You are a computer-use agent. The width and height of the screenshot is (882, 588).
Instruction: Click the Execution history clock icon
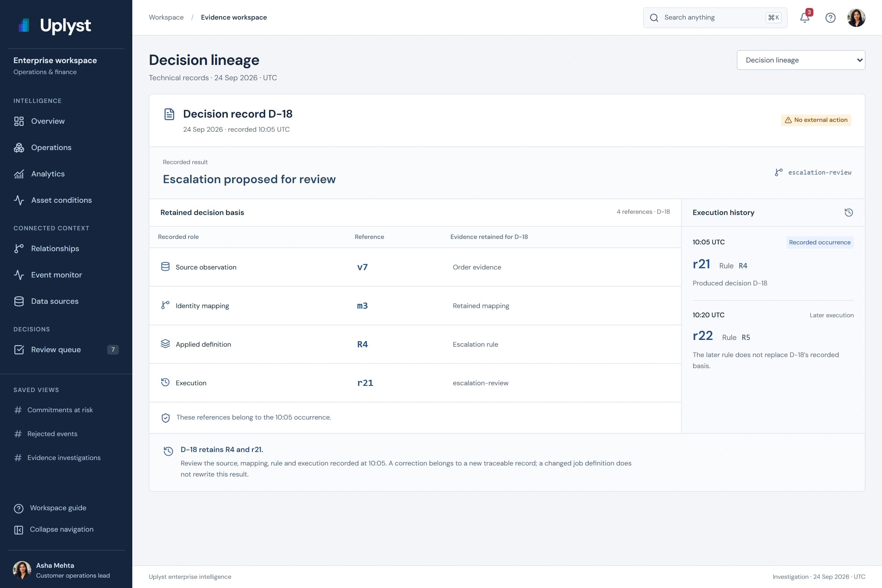click(849, 213)
